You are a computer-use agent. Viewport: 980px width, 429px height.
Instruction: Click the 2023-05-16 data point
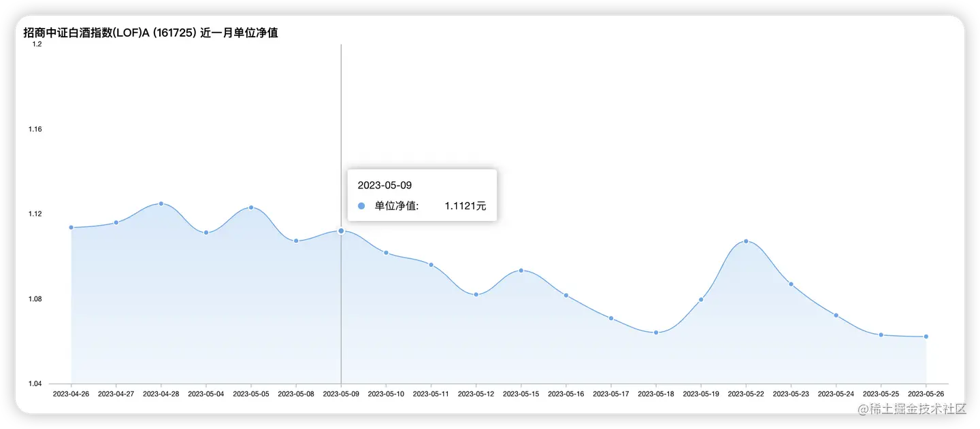pyautogui.click(x=566, y=295)
